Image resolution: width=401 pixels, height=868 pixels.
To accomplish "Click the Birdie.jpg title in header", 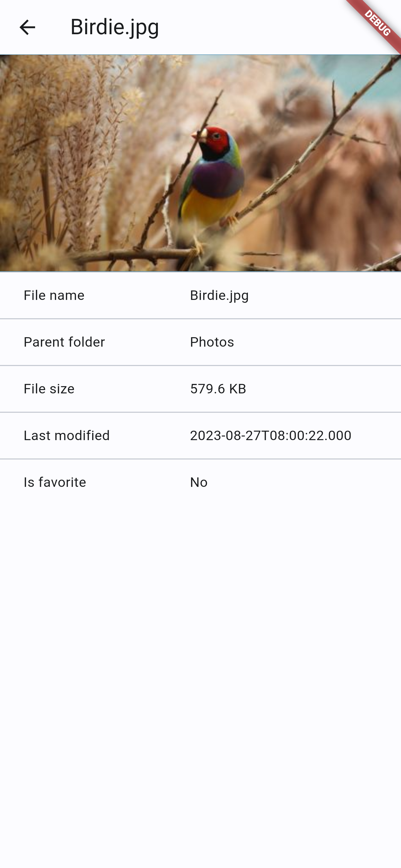I will (x=115, y=27).
